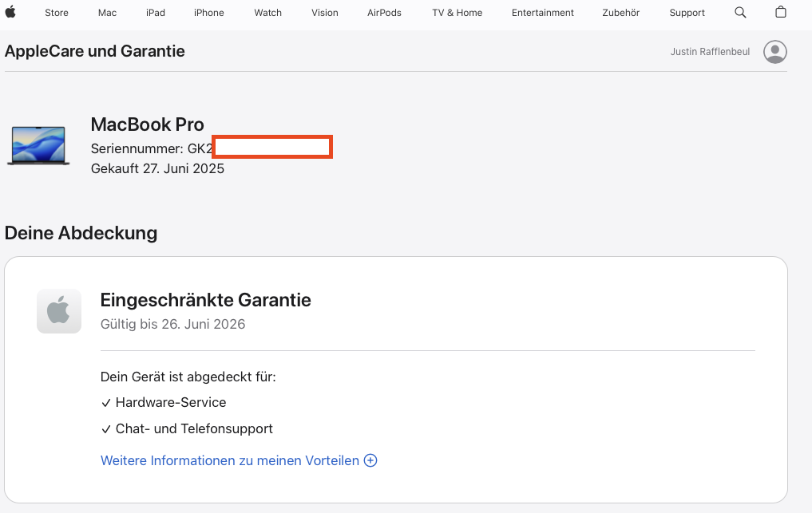Open the Watch menu item
The height and width of the screenshot is (513, 812).
coord(268,13)
